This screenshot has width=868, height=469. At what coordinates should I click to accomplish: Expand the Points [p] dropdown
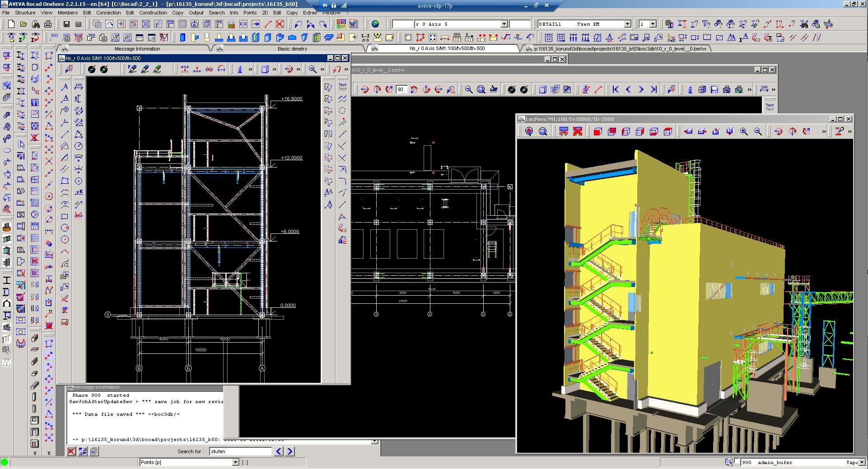[x=235, y=462]
